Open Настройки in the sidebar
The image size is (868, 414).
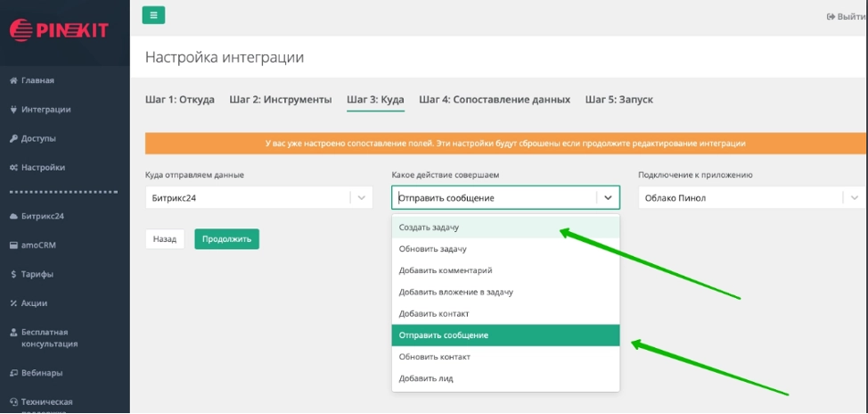pyautogui.click(x=42, y=168)
